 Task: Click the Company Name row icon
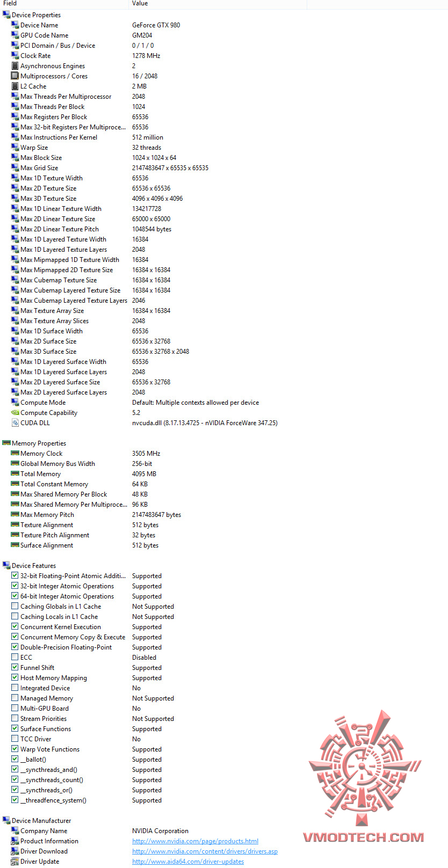15,830
